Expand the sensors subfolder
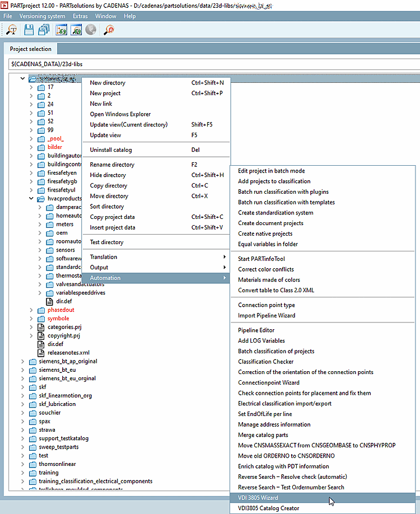 point(40,250)
